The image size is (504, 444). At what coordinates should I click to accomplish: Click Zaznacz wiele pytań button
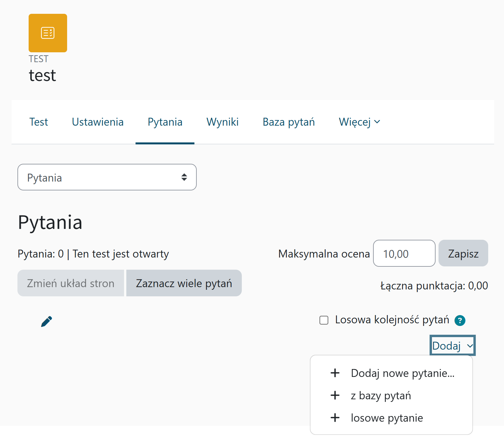[x=184, y=283]
